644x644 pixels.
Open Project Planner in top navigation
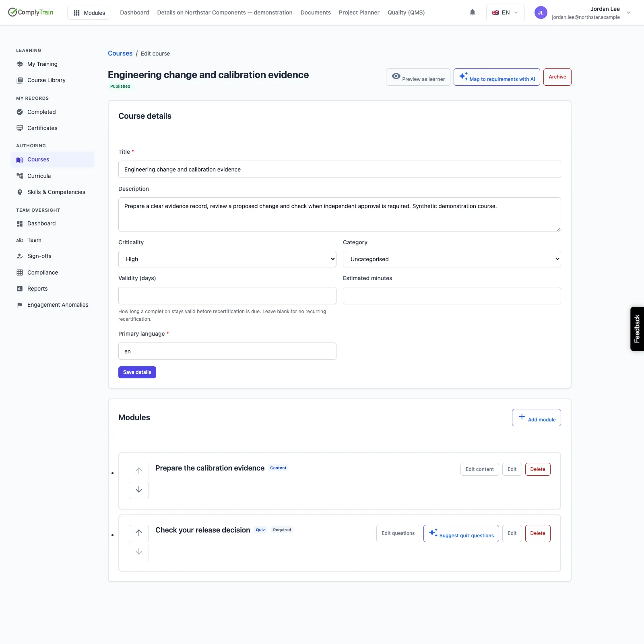point(359,12)
